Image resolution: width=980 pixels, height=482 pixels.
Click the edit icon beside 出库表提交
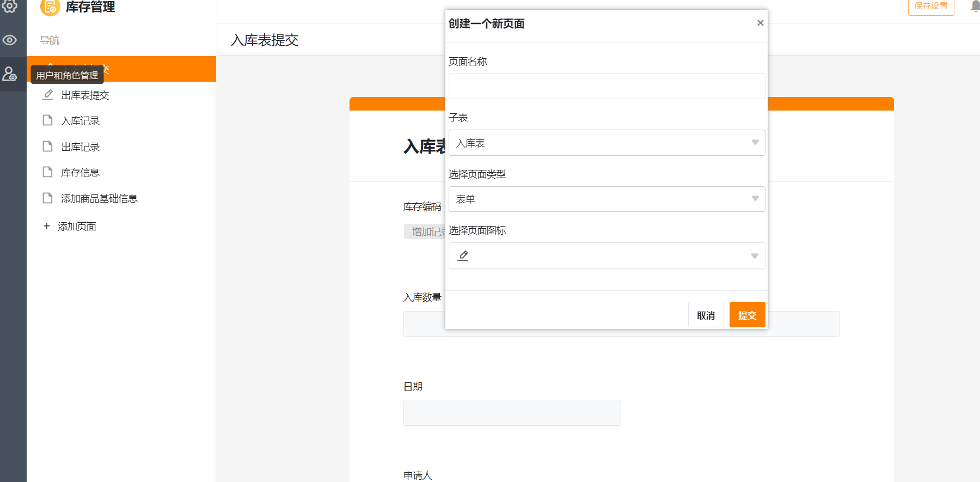point(48,95)
